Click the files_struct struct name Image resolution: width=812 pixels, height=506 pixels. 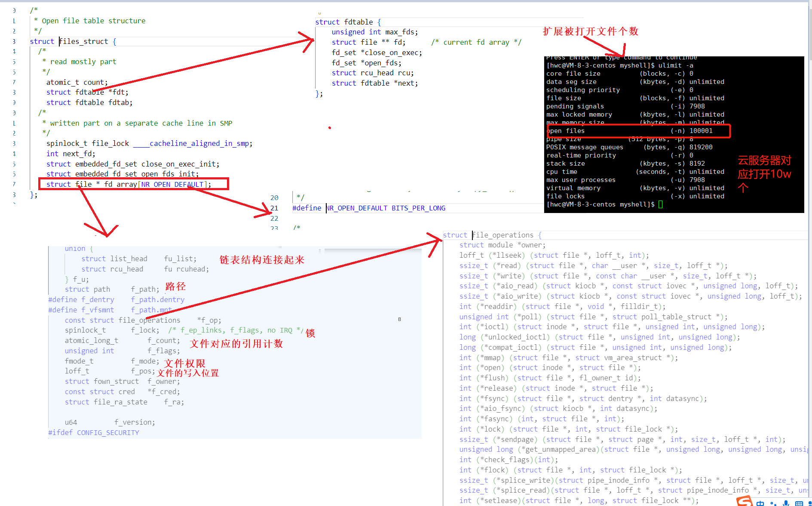[x=84, y=41]
